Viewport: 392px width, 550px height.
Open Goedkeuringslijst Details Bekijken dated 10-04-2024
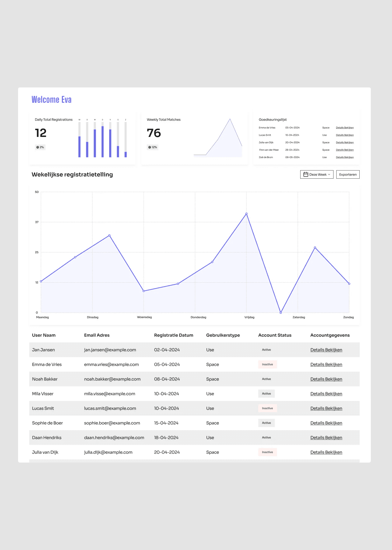(x=345, y=135)
